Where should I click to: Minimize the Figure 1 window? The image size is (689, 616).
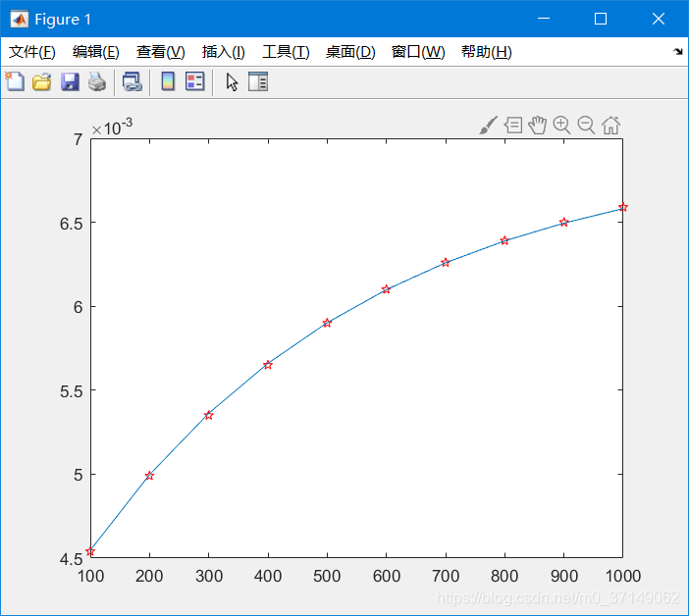pyautogui.click(x=544, y=19)
